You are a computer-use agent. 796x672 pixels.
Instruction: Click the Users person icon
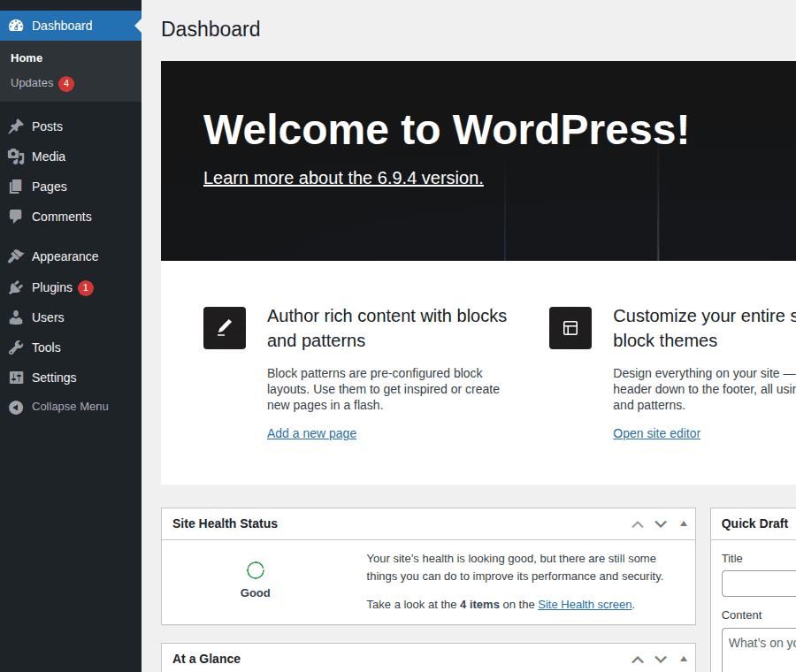(16, 317)
